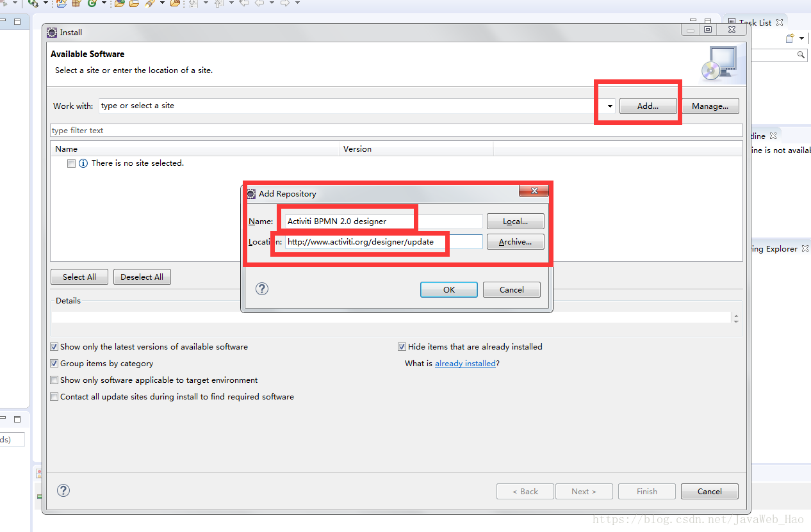Image resolution: width=811 pixels, height=532 pixels.
Task: Click the Location field in Add Repository
Action: [x=384, y=242]
